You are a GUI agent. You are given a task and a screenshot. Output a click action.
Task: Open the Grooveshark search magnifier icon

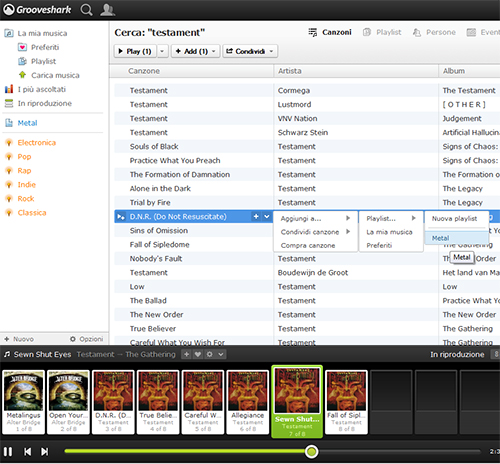(86, 10)
